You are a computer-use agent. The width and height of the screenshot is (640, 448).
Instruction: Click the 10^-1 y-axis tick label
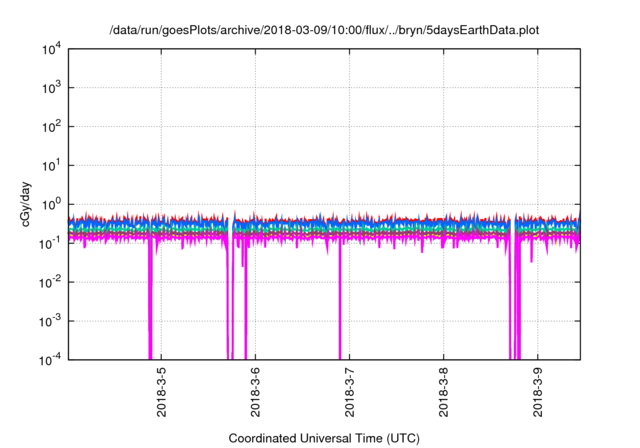tap(51, 243)
